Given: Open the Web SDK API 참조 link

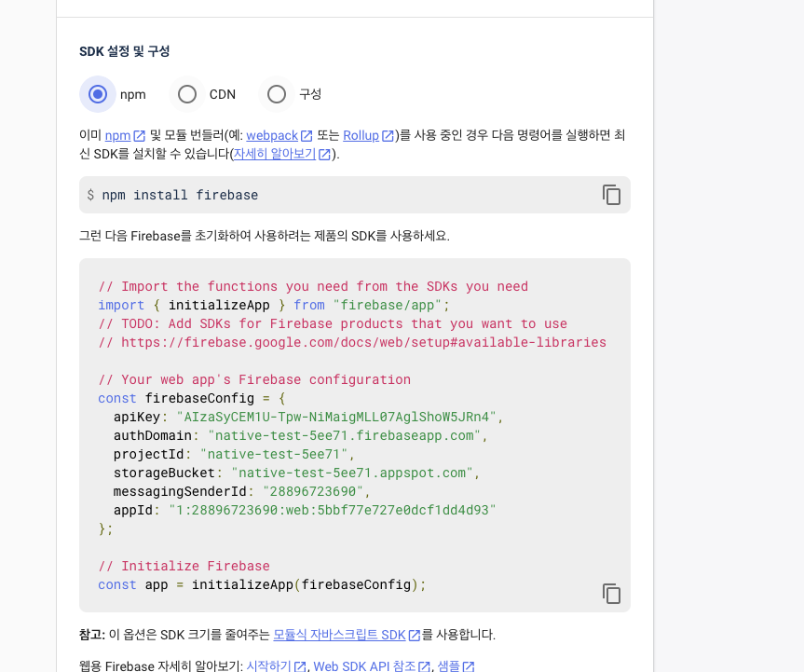Looking at the screenshot, I should pos(372,666).
